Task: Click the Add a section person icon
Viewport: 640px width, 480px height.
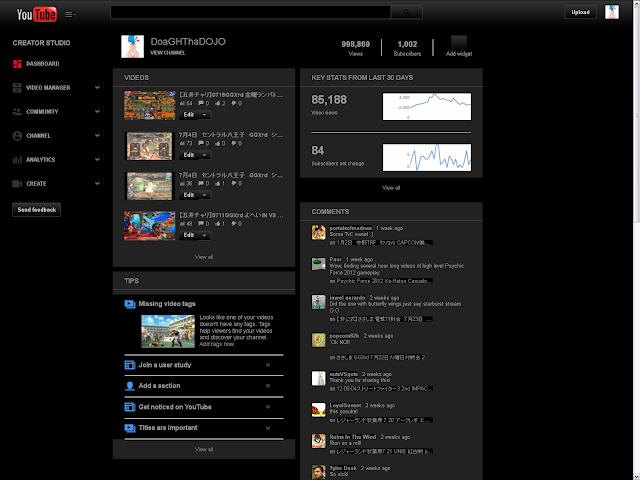Action: (x=130, y=386)
